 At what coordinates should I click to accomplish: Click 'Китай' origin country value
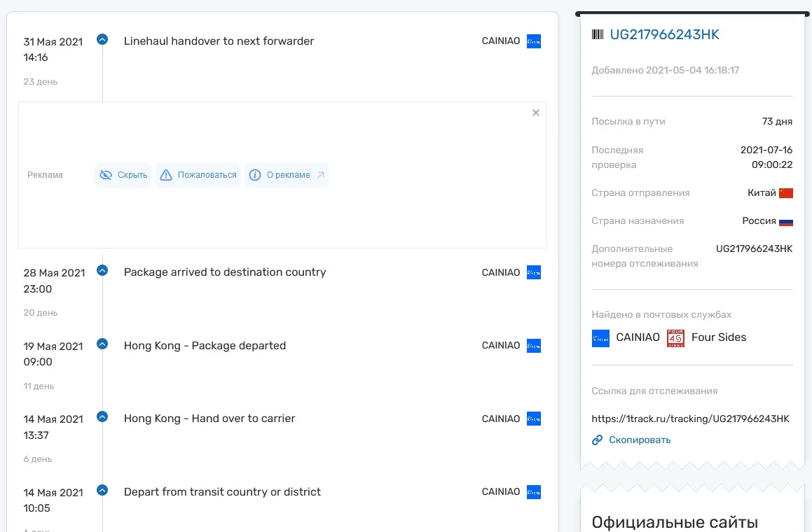coord(762,193)
